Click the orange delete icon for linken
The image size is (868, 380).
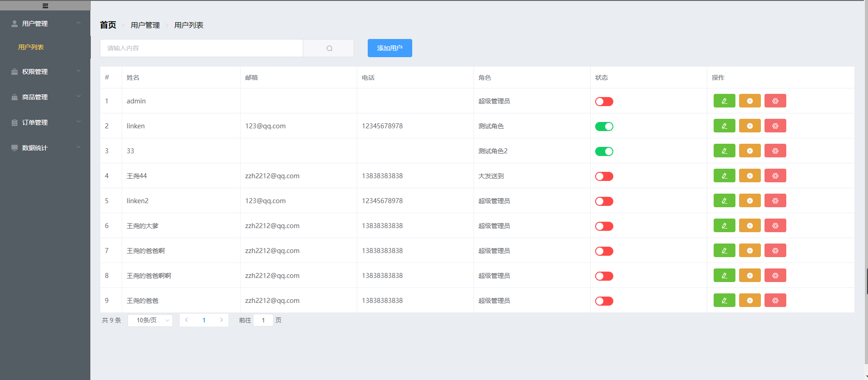coord(750,126)
